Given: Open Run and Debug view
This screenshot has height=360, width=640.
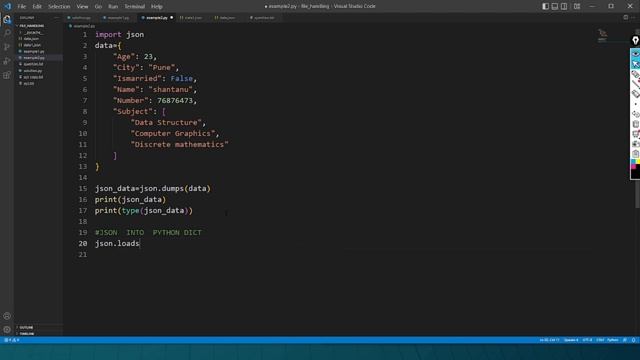Looking at the screenshot, I should (7, 61).
